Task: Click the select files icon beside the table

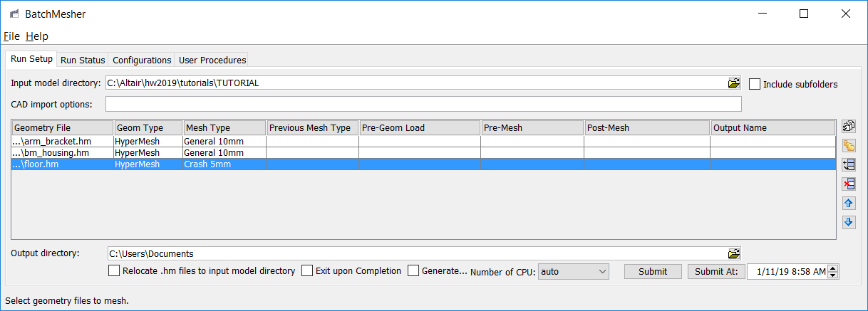Action: [x=849, y=127]
